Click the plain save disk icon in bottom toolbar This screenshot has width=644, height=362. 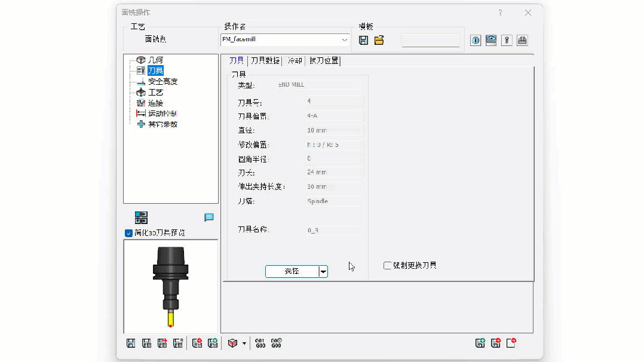point(131,343)
